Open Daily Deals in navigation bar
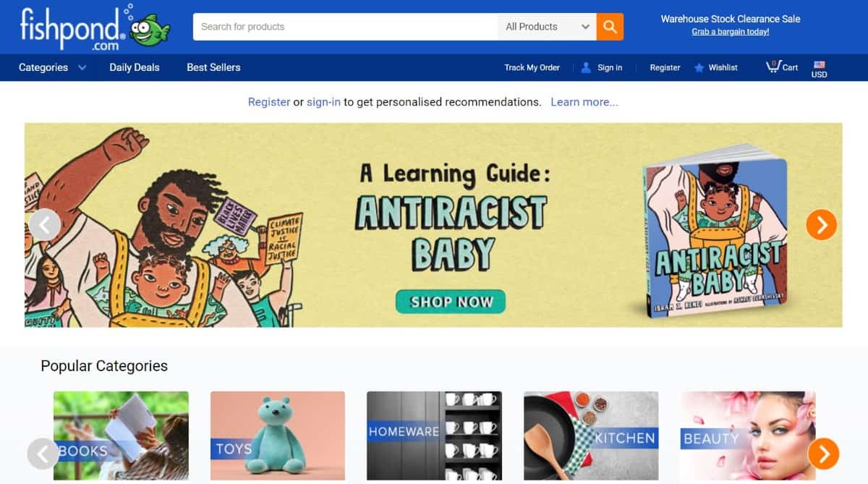The width and height of the screenshot is (868, 484). (x=135, y=67)
